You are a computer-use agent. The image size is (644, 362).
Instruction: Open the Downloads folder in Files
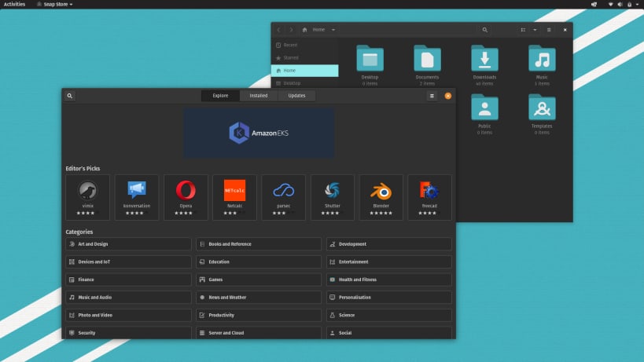[x=484, y=66]
